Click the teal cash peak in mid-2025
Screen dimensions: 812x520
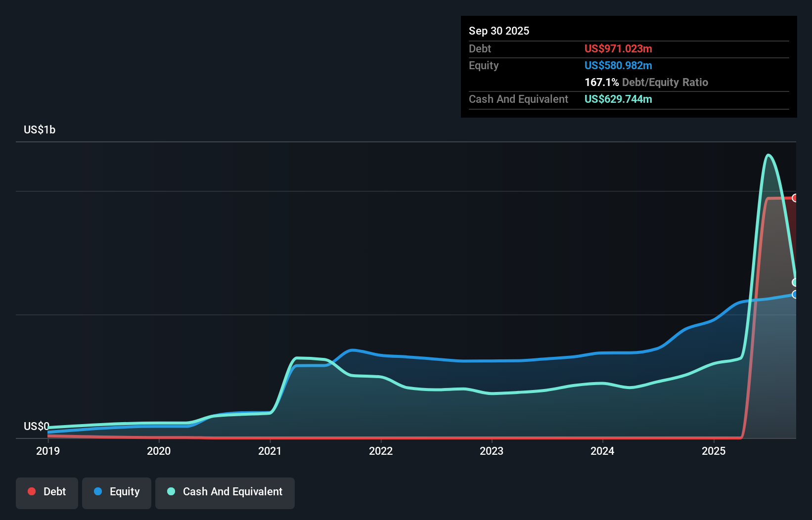[x=768, y=155]
